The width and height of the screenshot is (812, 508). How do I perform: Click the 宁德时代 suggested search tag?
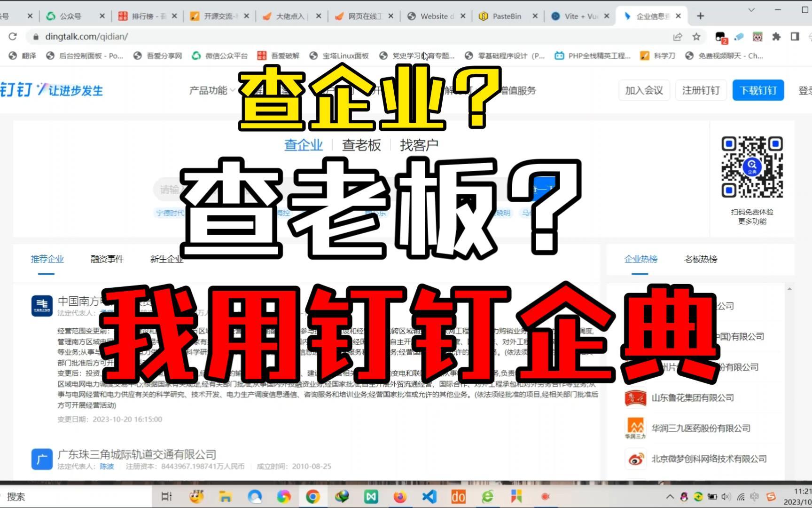point(170,213)
